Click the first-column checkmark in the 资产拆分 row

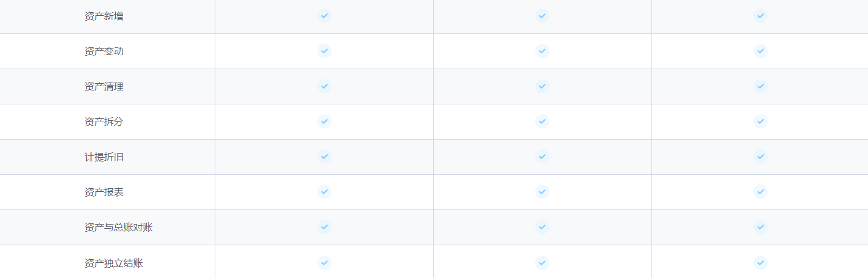click(325, 121)
